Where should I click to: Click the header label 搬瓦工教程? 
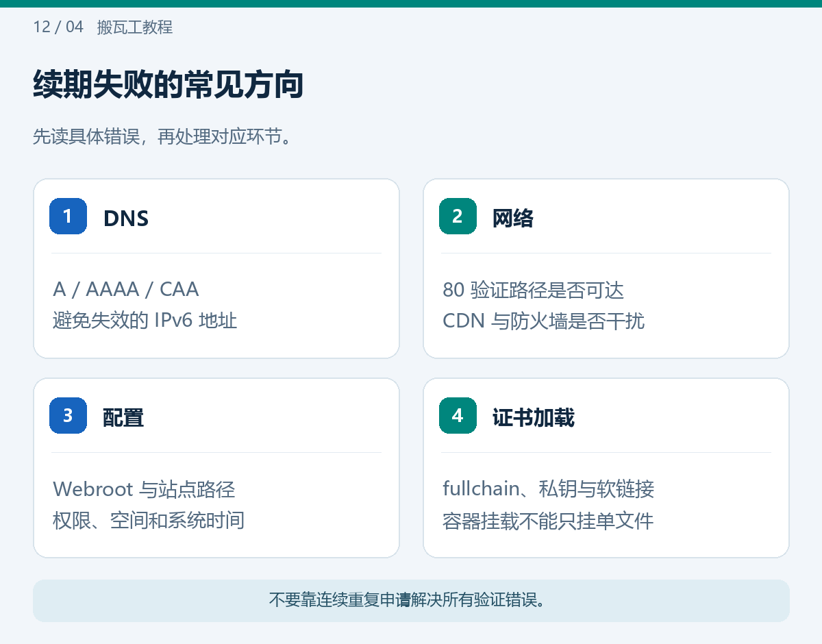click(x=135, y=27)
